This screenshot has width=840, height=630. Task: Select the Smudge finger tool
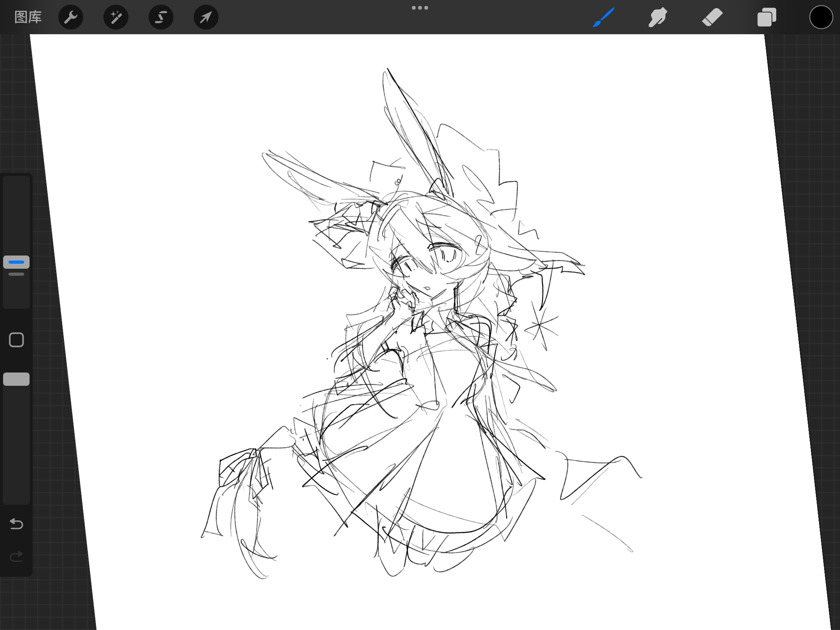tap(658, 17)
